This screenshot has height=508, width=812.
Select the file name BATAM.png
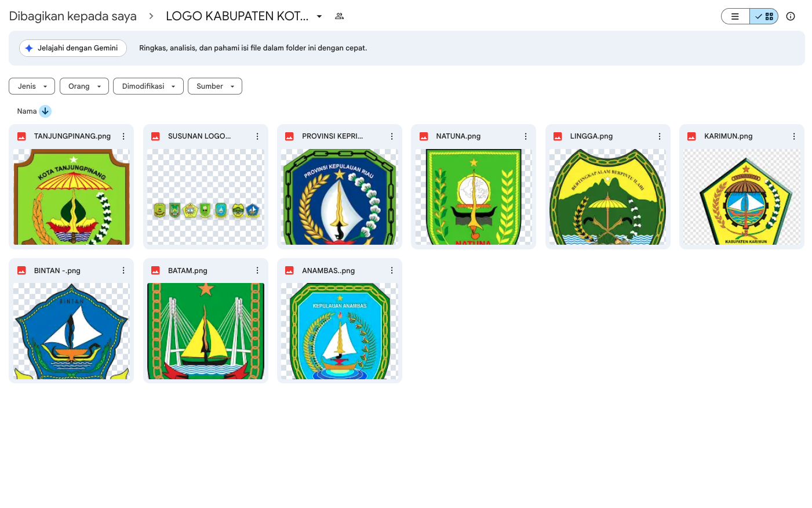(188, 270)
